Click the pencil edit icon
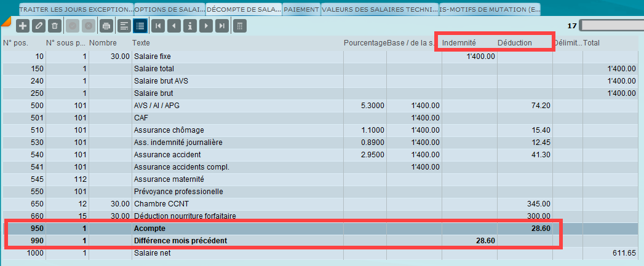Image resolution: width=644 pixels, height=266 pixels. pos(39,26)
